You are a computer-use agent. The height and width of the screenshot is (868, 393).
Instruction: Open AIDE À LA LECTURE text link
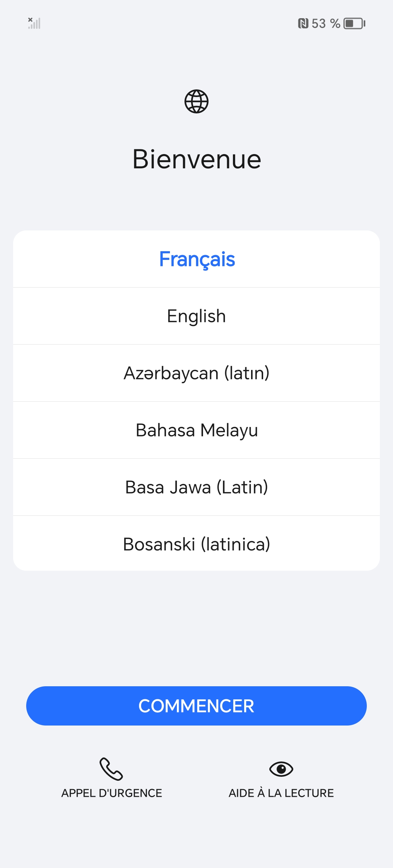[x=281, y=793]
